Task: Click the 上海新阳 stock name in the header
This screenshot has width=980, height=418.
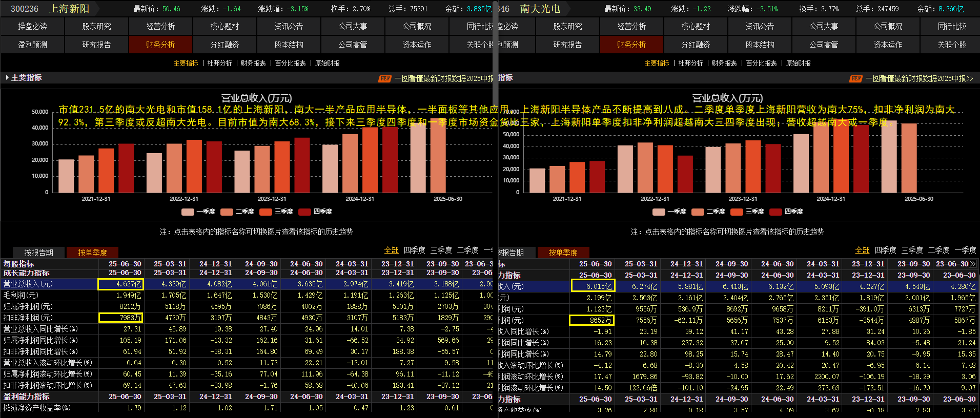Action: [69, 9]
